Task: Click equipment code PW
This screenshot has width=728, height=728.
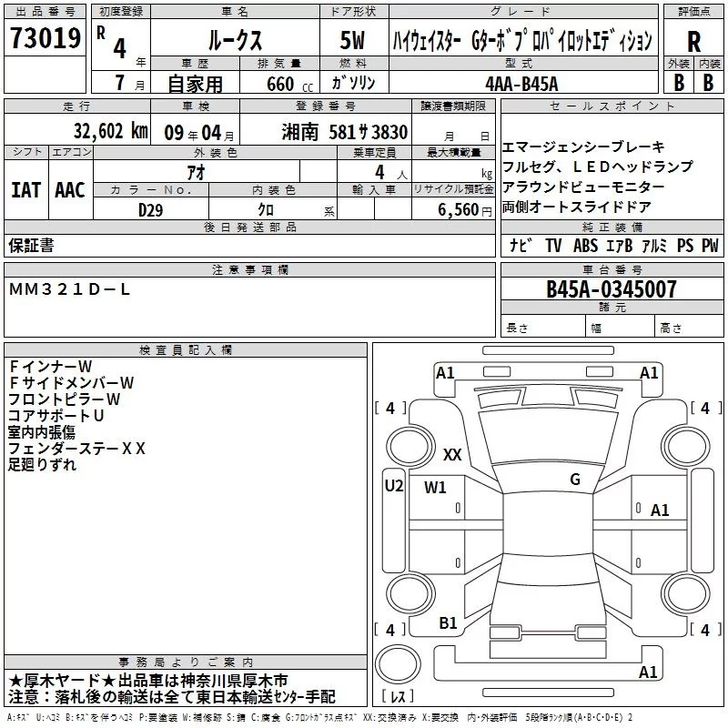Action: (710, 245)
